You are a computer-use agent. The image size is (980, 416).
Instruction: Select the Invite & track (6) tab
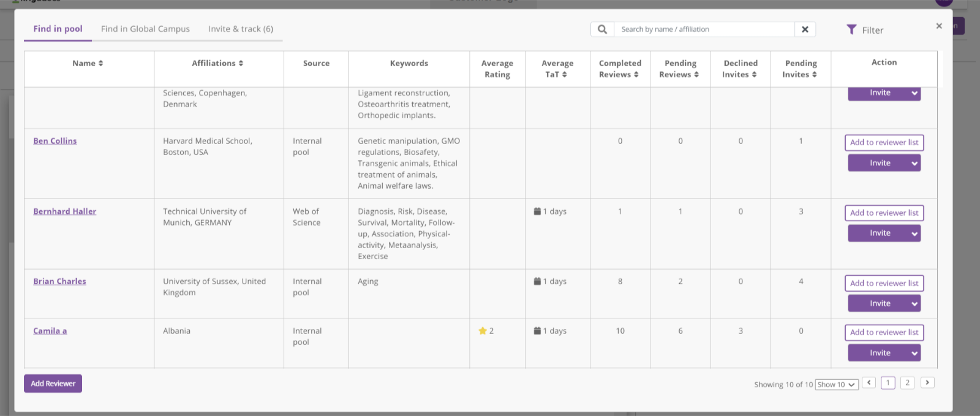pyautogui.click(x=241, y=29)
